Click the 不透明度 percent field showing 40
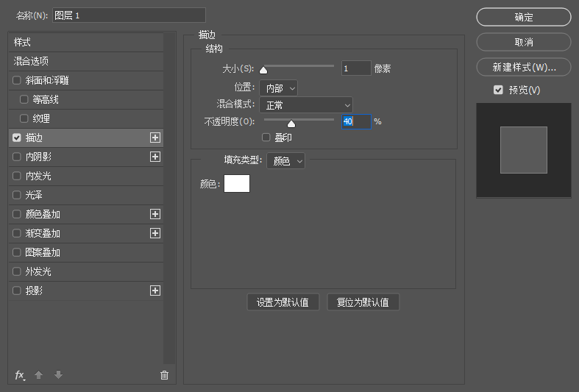Image resolution: width=579 pixels, height=392 pixels. tap(356, 121)
